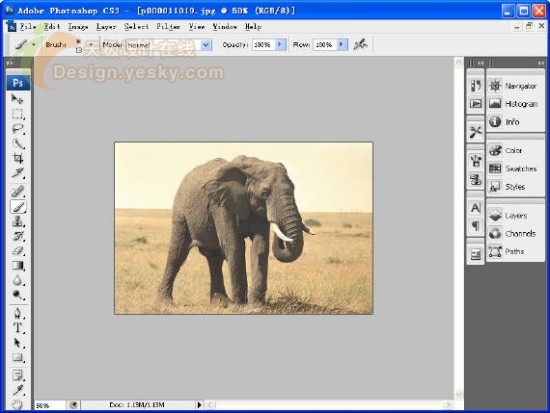Click the Opacity value field
550x413 pixels.
tap(263, 45)
